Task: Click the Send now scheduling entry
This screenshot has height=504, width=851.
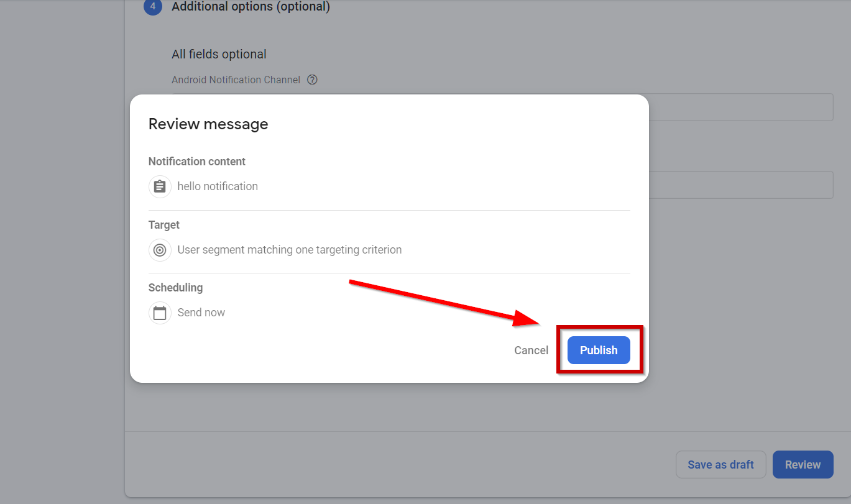Action: 201,312
